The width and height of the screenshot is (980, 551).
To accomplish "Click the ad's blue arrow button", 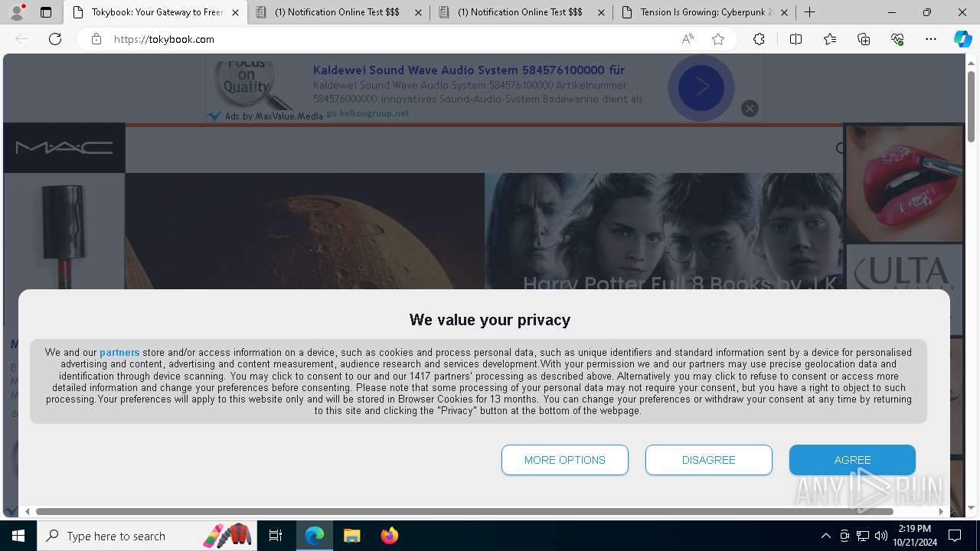I will click(x=701, y=87).
